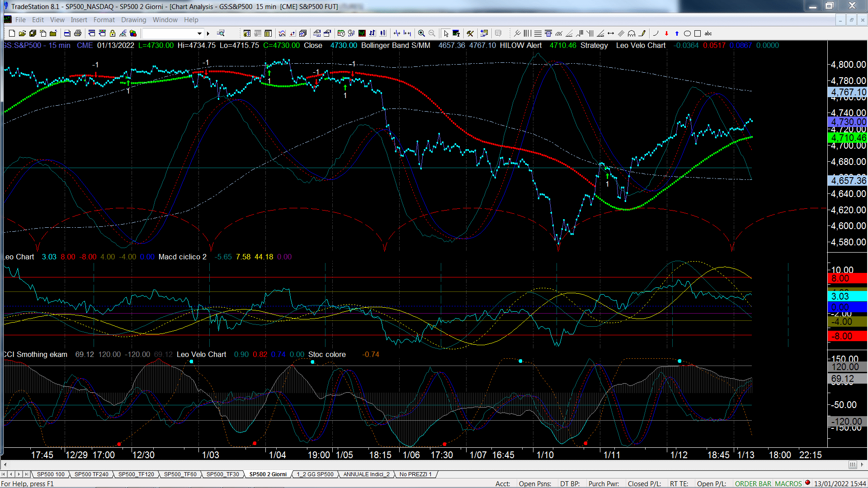
Task: Jump to first workspace tab arrow
Action: click(4, 474)
